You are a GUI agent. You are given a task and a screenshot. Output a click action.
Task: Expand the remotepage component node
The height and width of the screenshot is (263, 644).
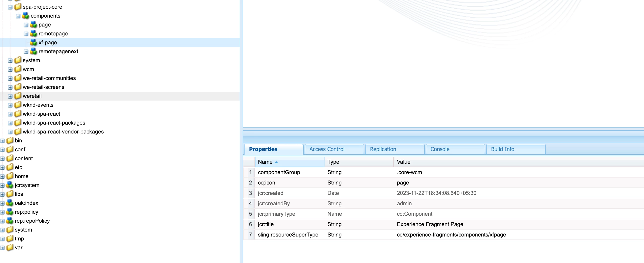[x=26, y=34]
